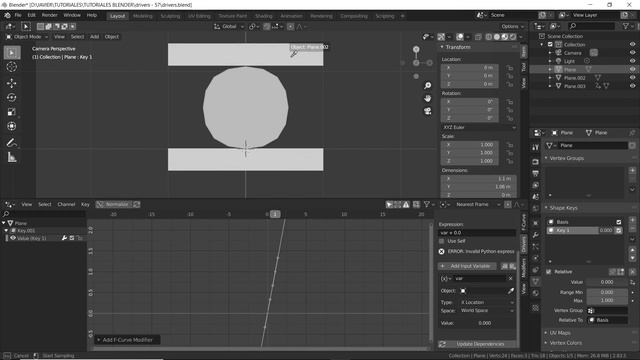Add a new shape key with plus

[632, 220]
